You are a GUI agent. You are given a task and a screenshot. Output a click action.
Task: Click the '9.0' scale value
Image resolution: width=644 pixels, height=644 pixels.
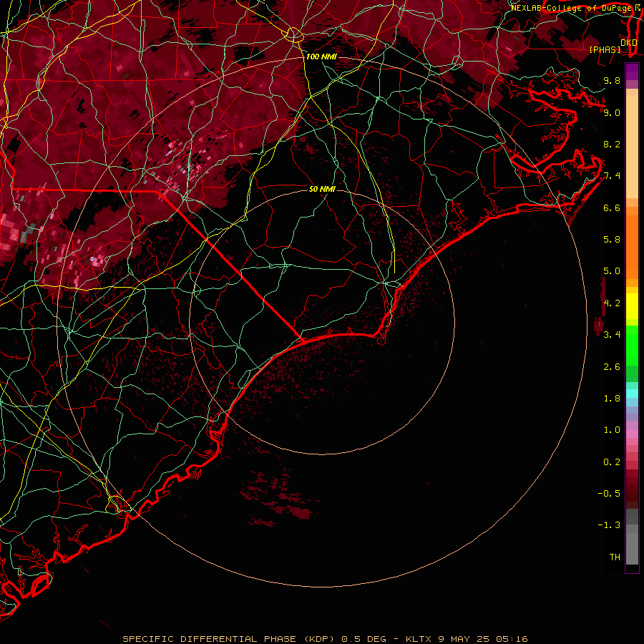coord(612,112)
